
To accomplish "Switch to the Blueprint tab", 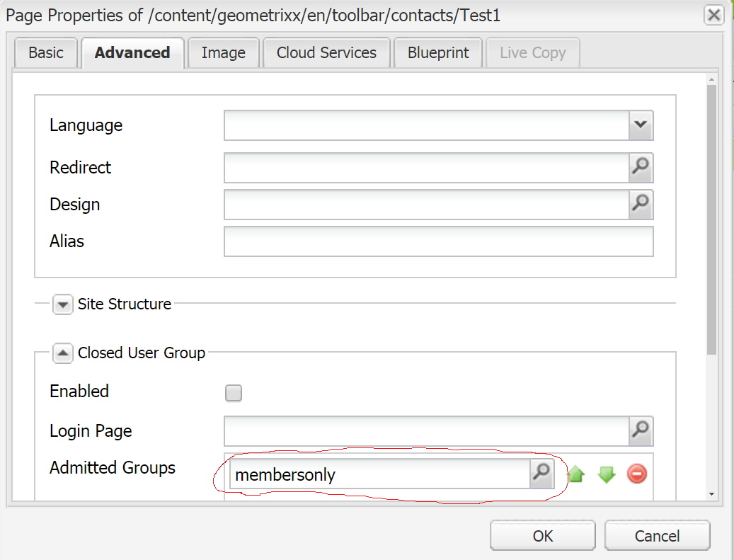I will point(438,52).
